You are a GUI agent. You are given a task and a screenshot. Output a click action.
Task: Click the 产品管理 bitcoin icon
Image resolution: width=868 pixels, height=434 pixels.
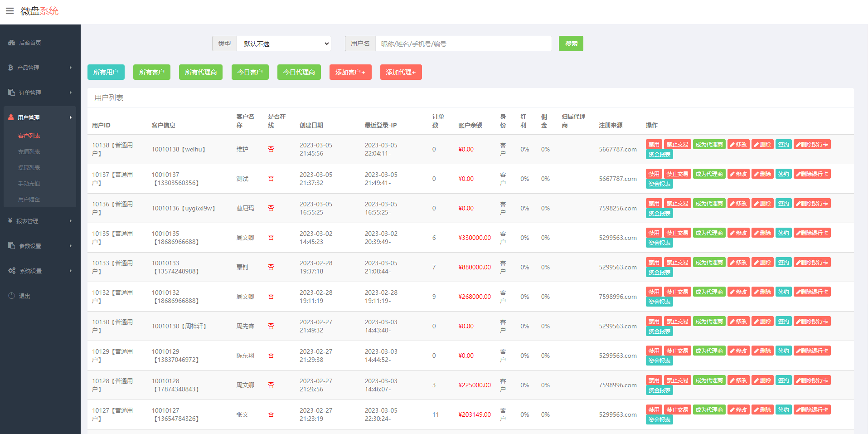[10, 68]
